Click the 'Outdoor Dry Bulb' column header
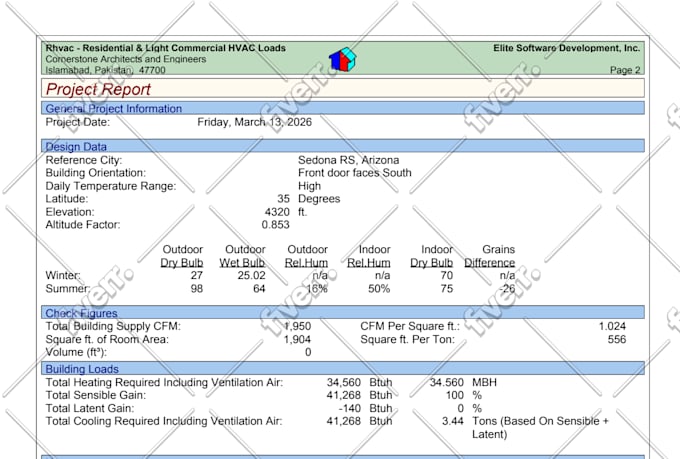Screen dimensions: 680x459 pos(182,256)
